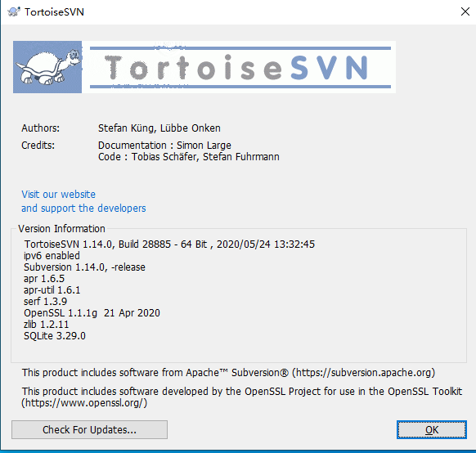476x453 pixels.
Task: Click the apr-util 1.6.1 version line
Action: (x=52, y=290)
